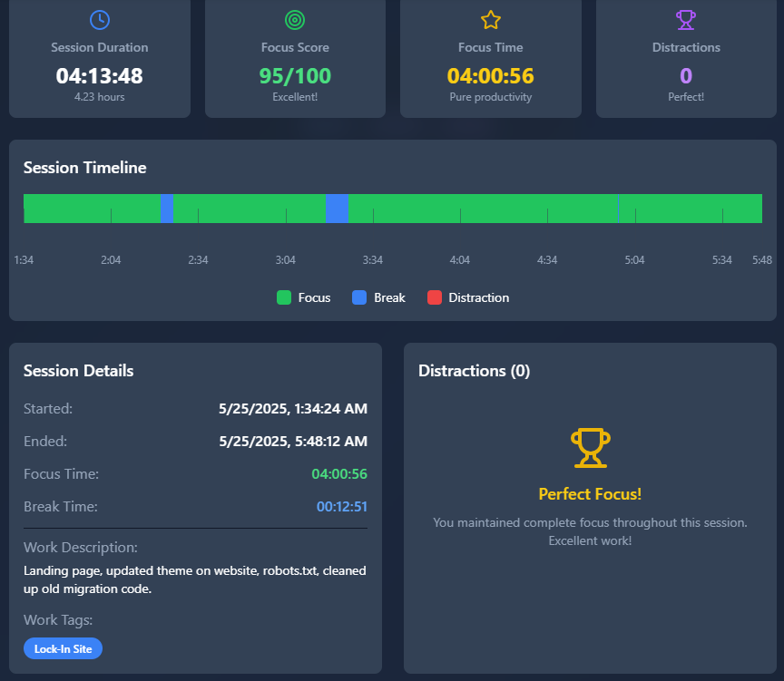Screen dimensions: 784x681
Task: Click the blue 00:12:51 break time value
Action: (341, 507)
